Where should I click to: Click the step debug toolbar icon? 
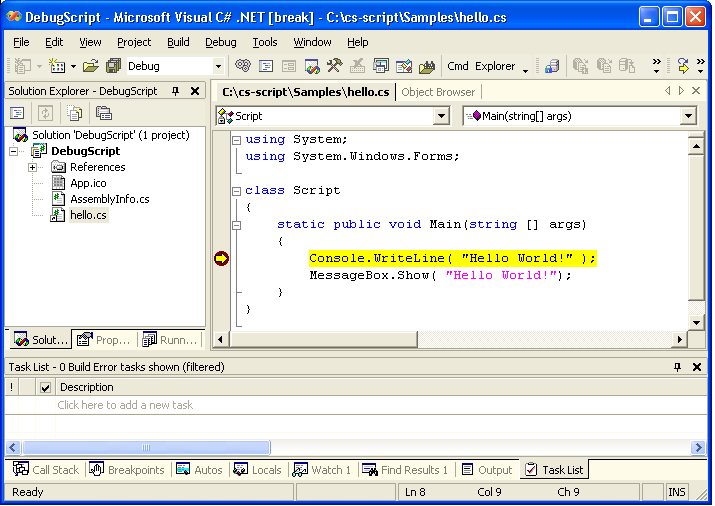(x=683, y=66)
